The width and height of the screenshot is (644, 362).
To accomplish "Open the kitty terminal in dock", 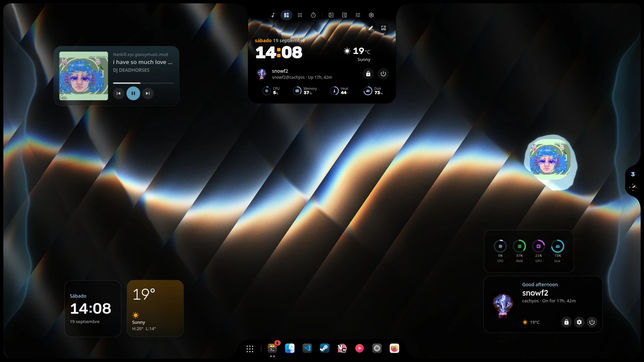I will pos(272,349).
